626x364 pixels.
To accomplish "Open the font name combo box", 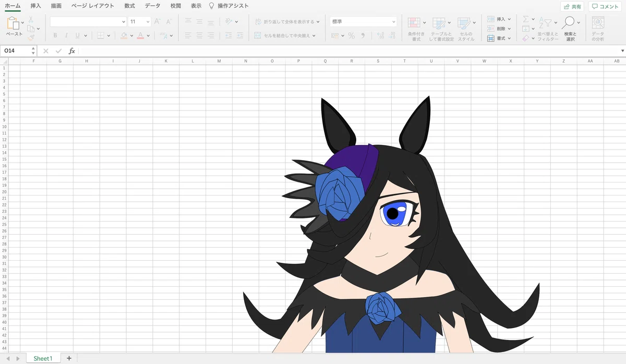I will click(89, 21).
